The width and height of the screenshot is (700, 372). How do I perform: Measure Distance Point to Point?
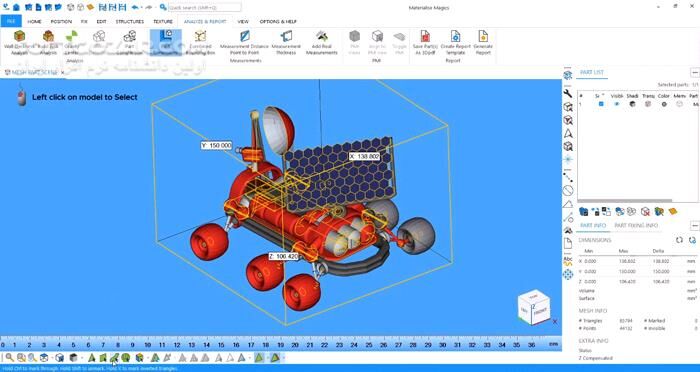click(244, 42)
